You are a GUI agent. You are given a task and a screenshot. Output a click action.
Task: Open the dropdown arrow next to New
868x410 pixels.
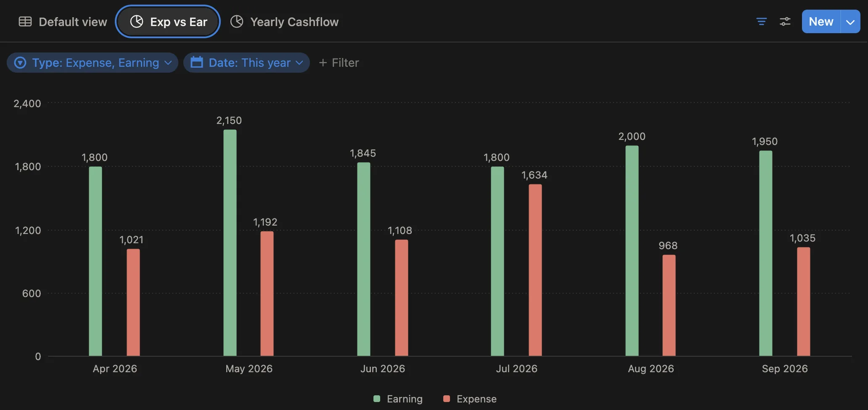[850, 21]
